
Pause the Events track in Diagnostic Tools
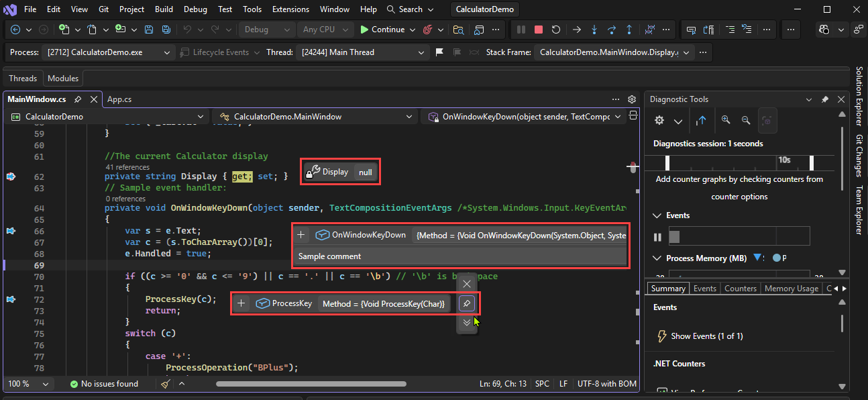pyautogui.click(x=658, y=237)
